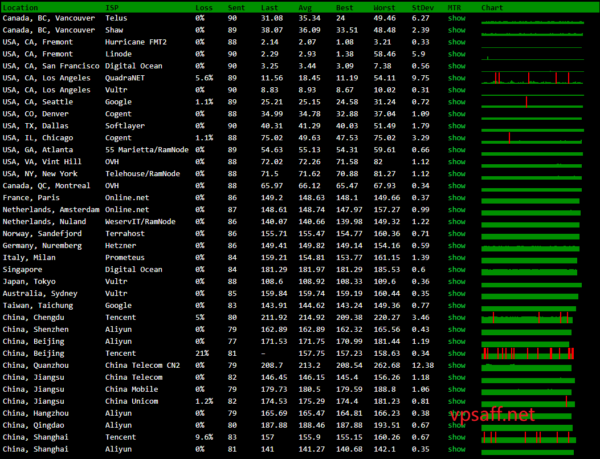
Task: Click the Beijing Tencent latency chart
Action: (x=528, y=353)
